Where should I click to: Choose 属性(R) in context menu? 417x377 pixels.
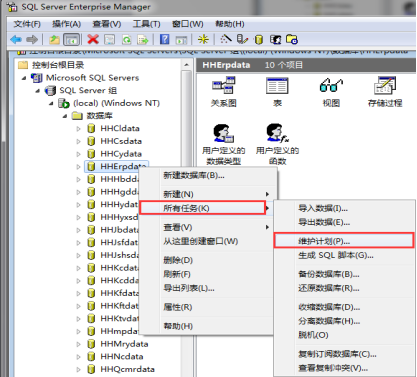pos(207,307)
